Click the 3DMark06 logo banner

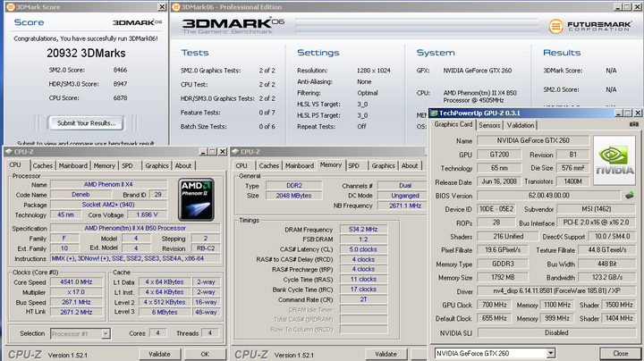click(x=233, y=25)
